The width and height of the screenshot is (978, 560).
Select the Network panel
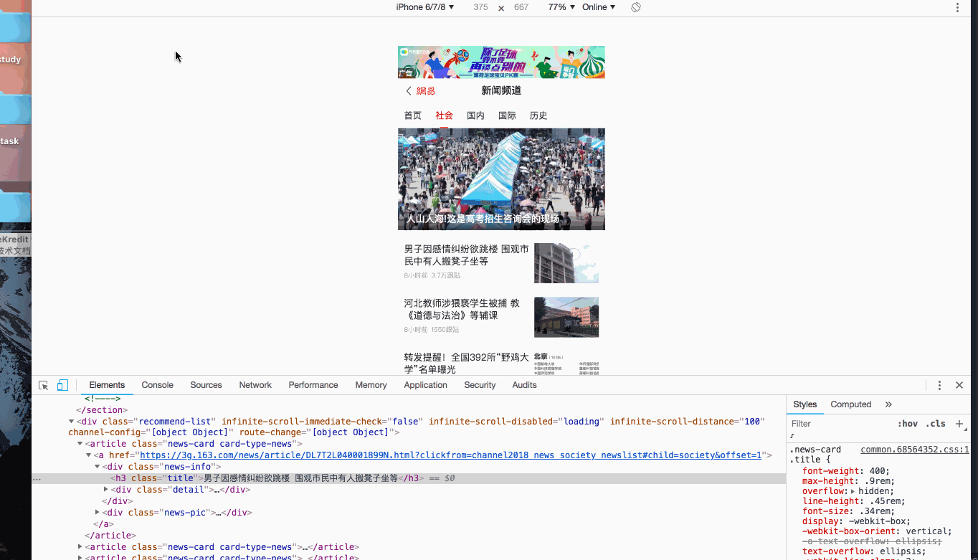(255, 385)
